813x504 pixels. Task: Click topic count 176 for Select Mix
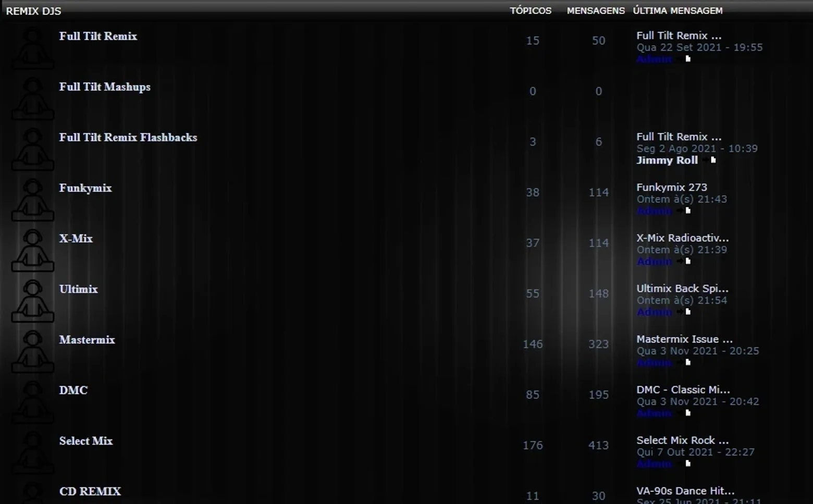(x=533, y=445)
